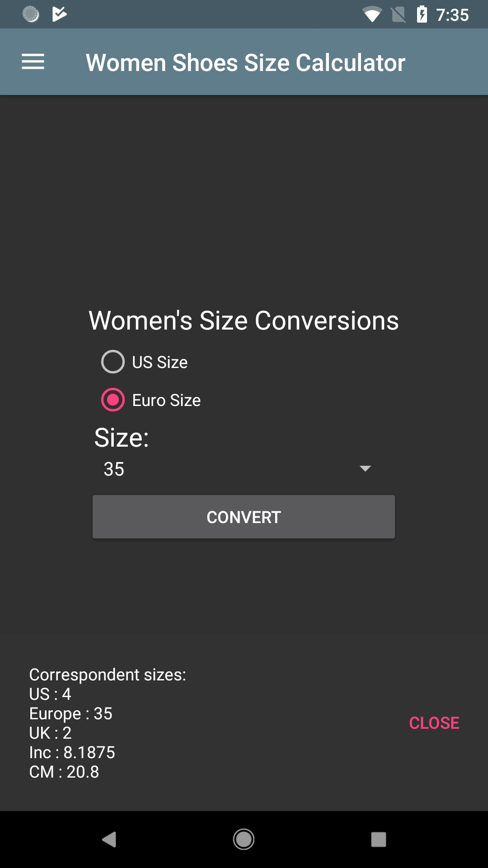Screen dimensions: 488x868
Task: Open recent apps with the square icon
Action: point(377,840)
